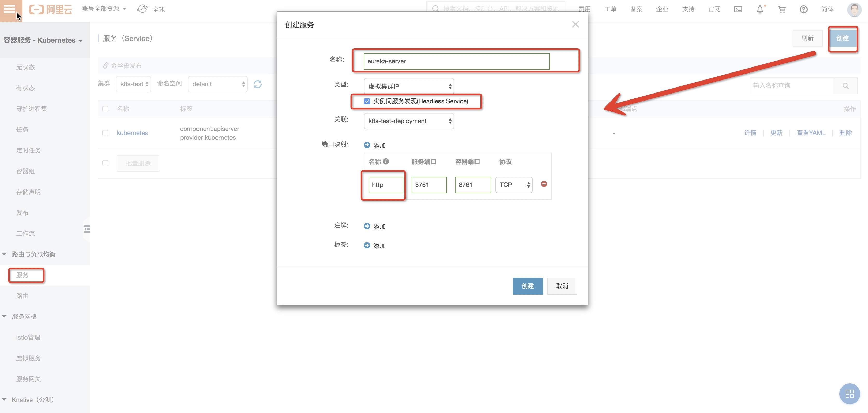This screenshot has width=868, height=413.
Task: Open the 守护进程集 sidebar item
Action: [32, 109]
